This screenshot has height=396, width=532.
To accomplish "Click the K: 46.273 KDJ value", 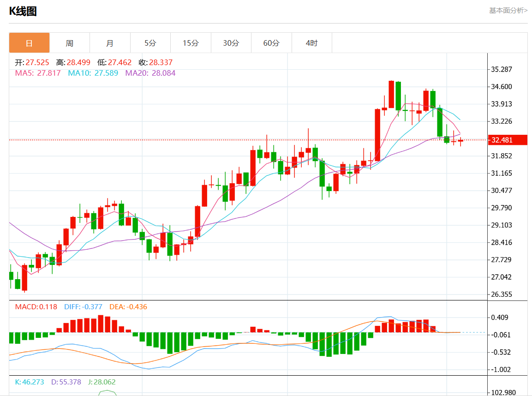I will tap(30, 382).
